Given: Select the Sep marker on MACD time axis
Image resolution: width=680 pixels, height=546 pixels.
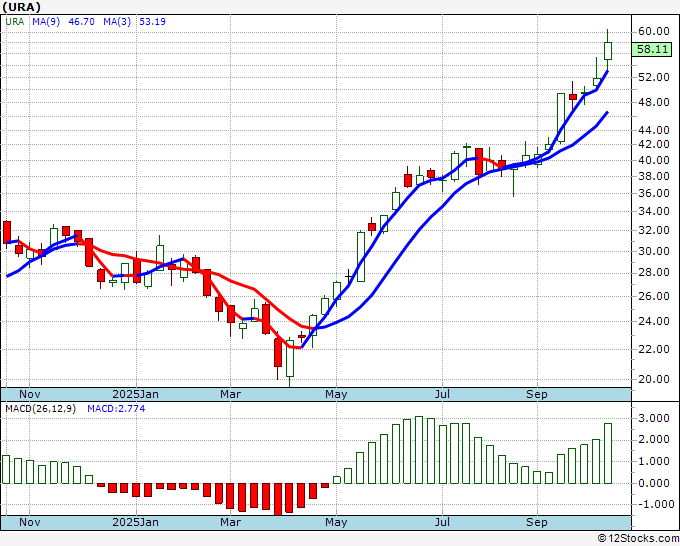Looking at the screenshot, I should tap(537, 522).
